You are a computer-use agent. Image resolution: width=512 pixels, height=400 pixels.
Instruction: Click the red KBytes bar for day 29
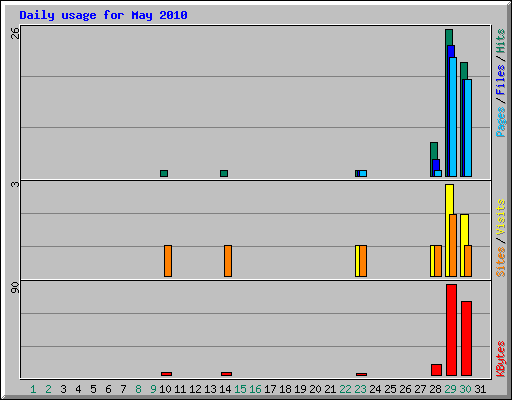(451, 330)
